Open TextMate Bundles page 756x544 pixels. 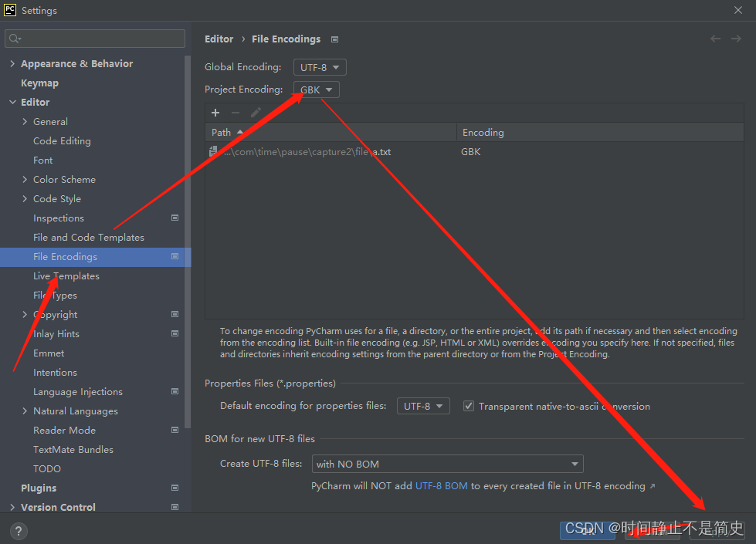[73, 449]
